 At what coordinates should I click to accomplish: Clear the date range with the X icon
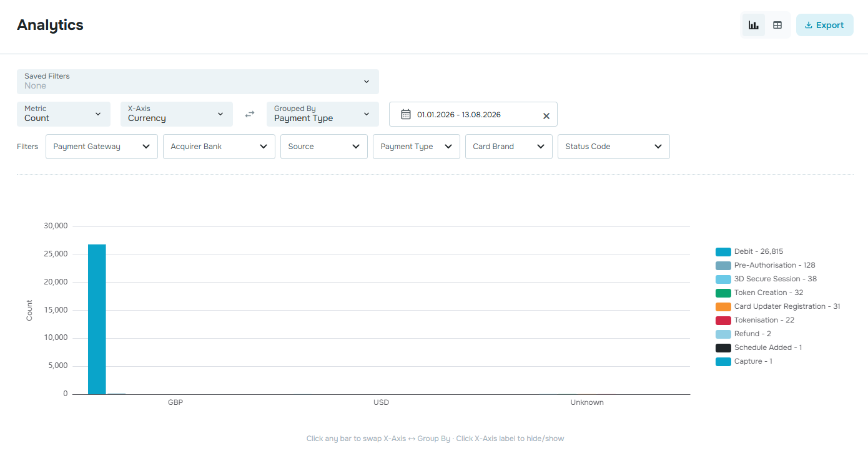coord(546,115)
